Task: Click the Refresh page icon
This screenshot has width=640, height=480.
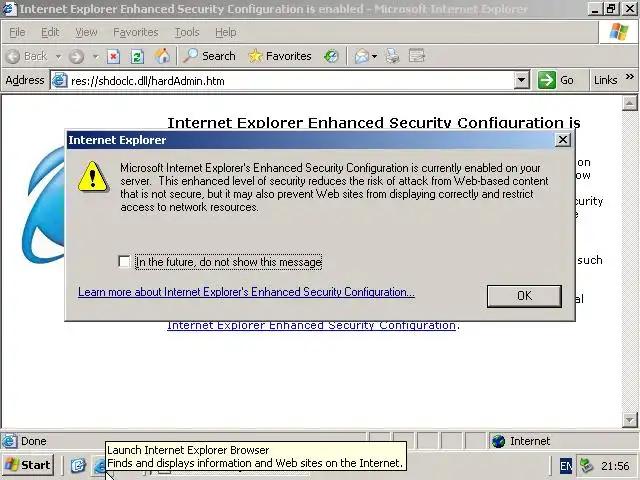Action: coord(137,56)
